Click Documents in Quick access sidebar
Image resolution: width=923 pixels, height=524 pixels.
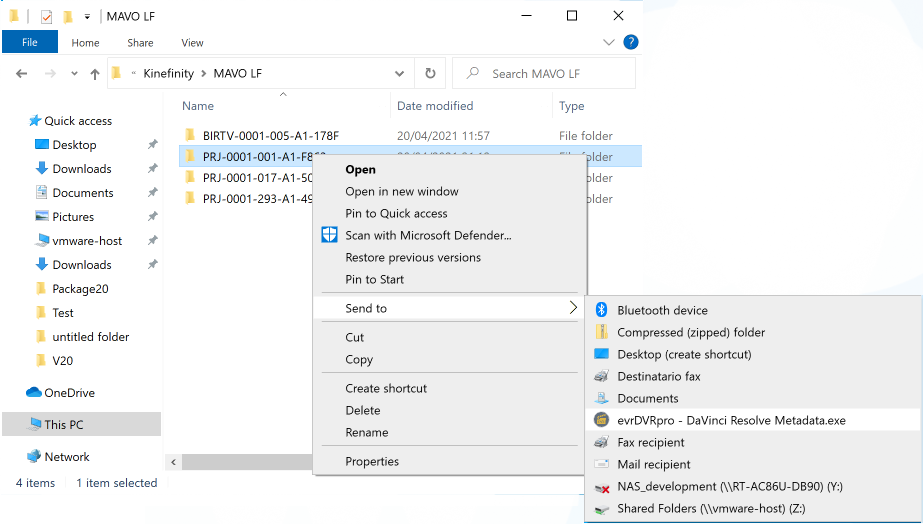[x=82, y=193]
